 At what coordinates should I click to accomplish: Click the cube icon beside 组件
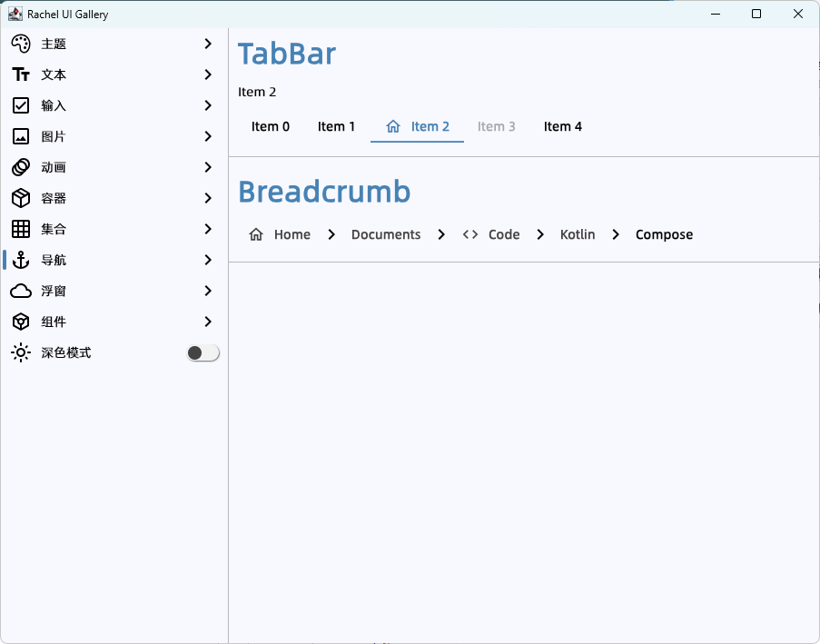21,322
